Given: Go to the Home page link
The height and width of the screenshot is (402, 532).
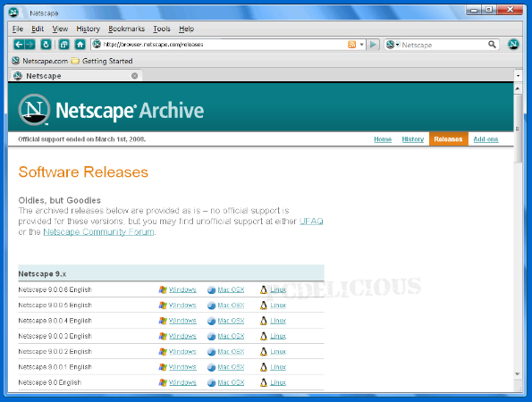Looking at the screenshot, I should pyautogui.click(x=383, y=139).
